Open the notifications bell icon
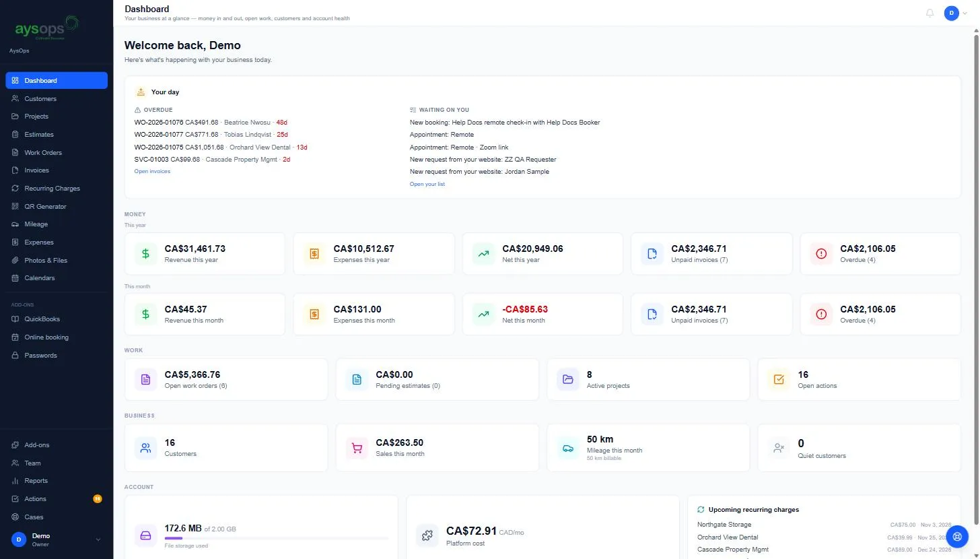 coord(930,13)
